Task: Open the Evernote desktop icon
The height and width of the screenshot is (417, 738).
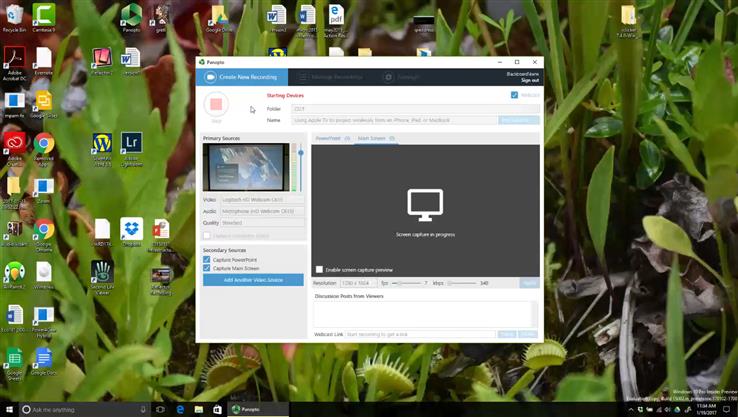Action: tap(43, 61)
